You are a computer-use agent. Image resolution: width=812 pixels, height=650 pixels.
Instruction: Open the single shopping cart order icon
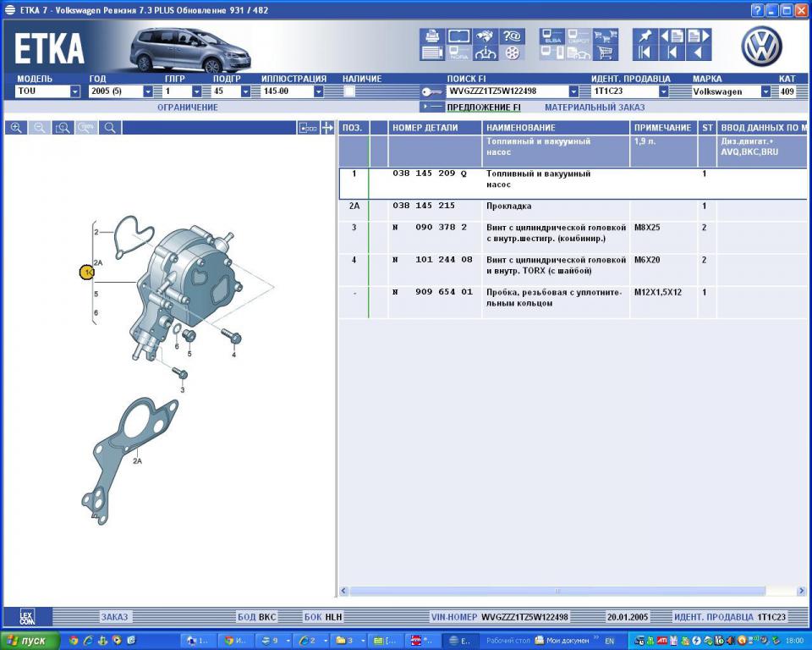point(606,52)
